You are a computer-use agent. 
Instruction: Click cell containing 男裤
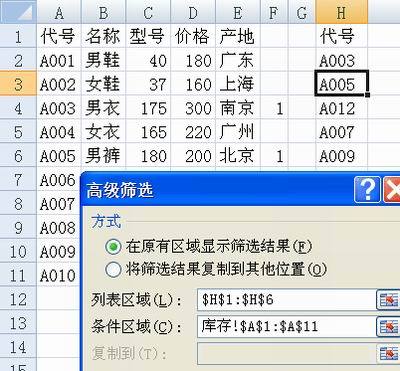coord(103,155)
